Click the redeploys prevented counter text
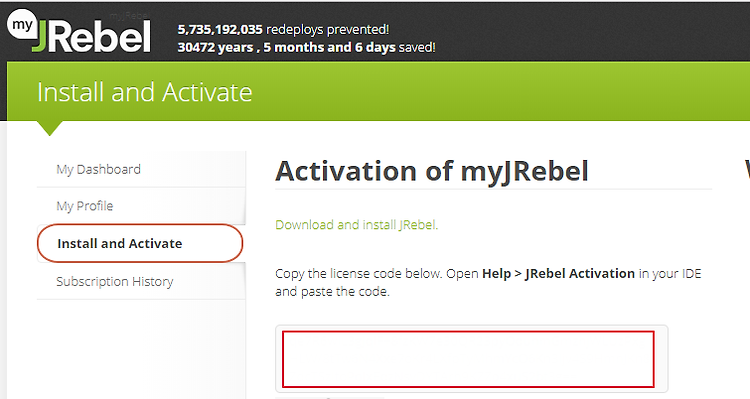The width and height of the screenshot is (750, 399). click(x=283, y=30)
